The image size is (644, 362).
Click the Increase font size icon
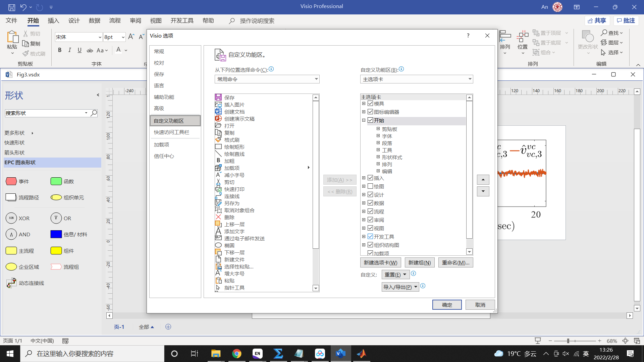[131, 37]
